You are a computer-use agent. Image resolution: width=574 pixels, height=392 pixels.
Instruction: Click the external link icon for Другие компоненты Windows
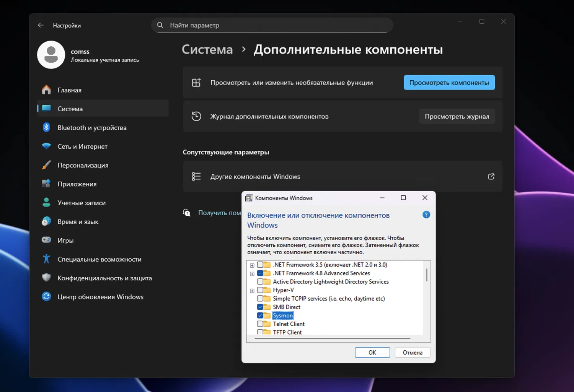pyautogui.click(x=491, y=176)
